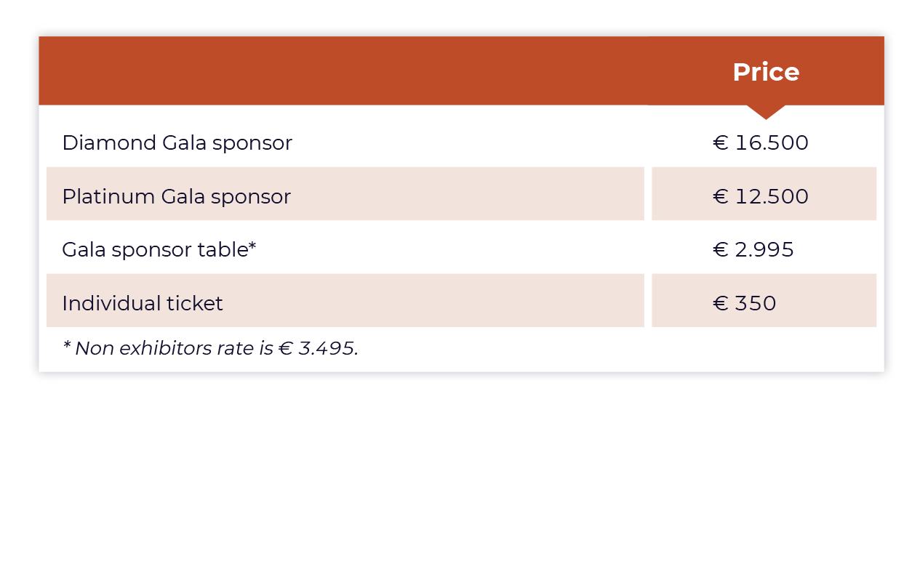
Task: Click the euro symbol in Diamond price
Action: click(x=721, y=142)
